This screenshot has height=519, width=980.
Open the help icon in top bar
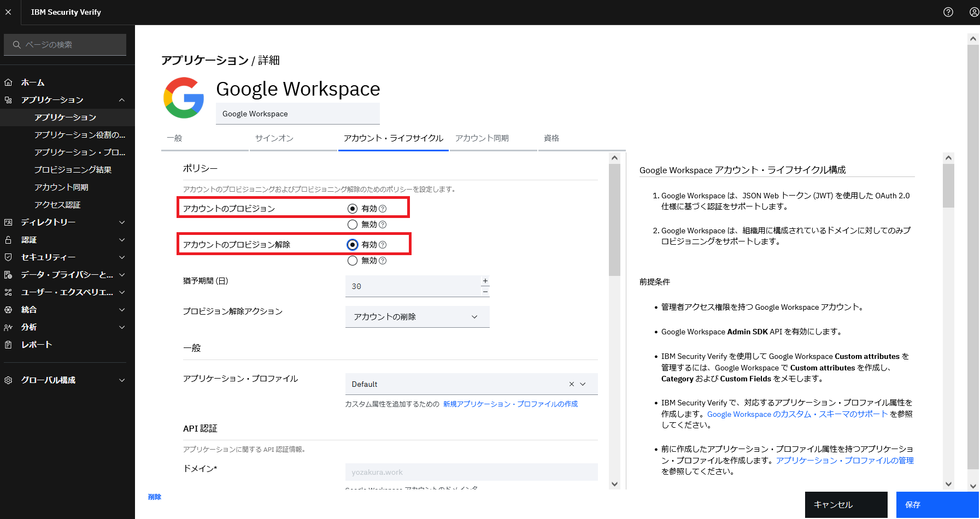948,12
